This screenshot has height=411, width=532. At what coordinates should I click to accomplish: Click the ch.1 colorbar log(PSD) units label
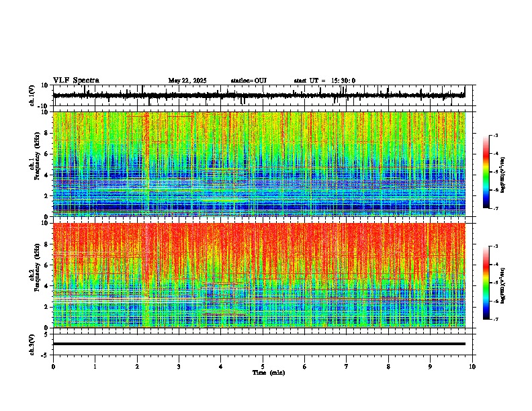503,175
